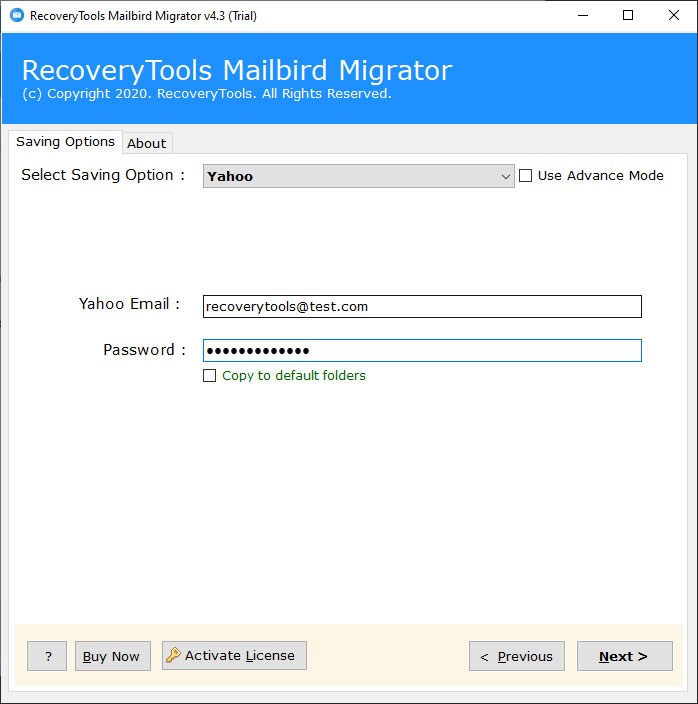Focus the Password input field

422,351
